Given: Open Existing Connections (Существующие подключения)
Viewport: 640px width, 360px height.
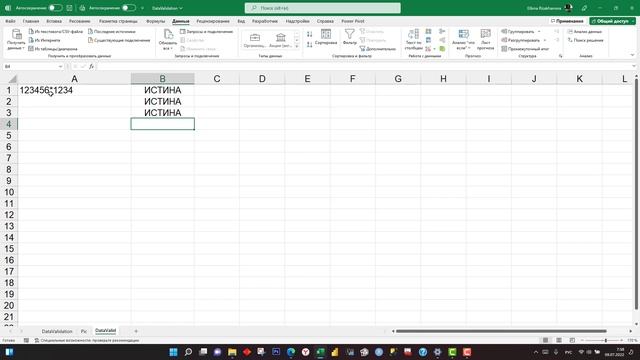Looking at the screenshot, I should click(119, 40).
